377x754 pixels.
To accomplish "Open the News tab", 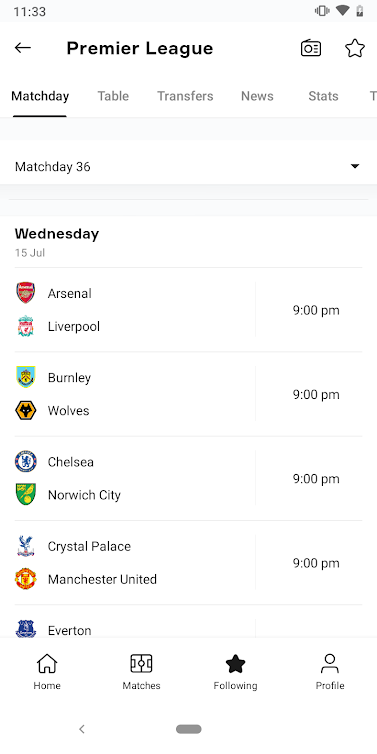I will (x=257, y=96).
